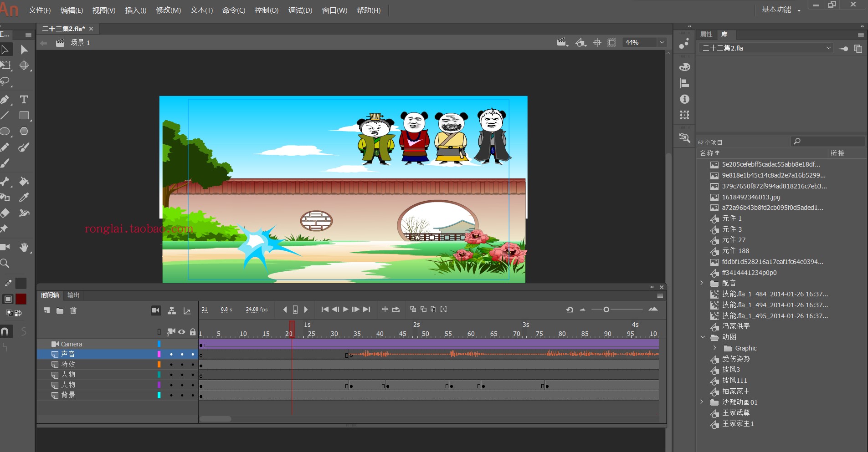This screenshot has width=868, height=452.
Task: Switch to the 输出 tab
Action: pyautogui.click(x=73, y=295)
